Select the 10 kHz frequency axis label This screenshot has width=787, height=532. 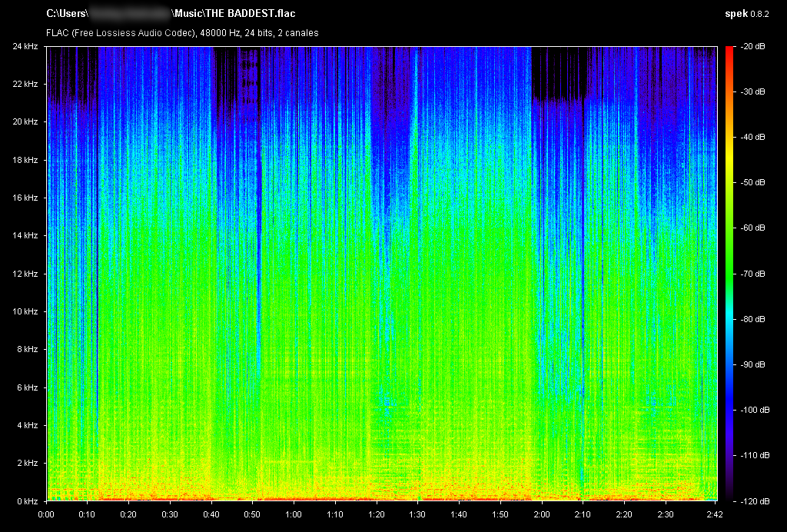pyautogui.click(x=25, y=311)
